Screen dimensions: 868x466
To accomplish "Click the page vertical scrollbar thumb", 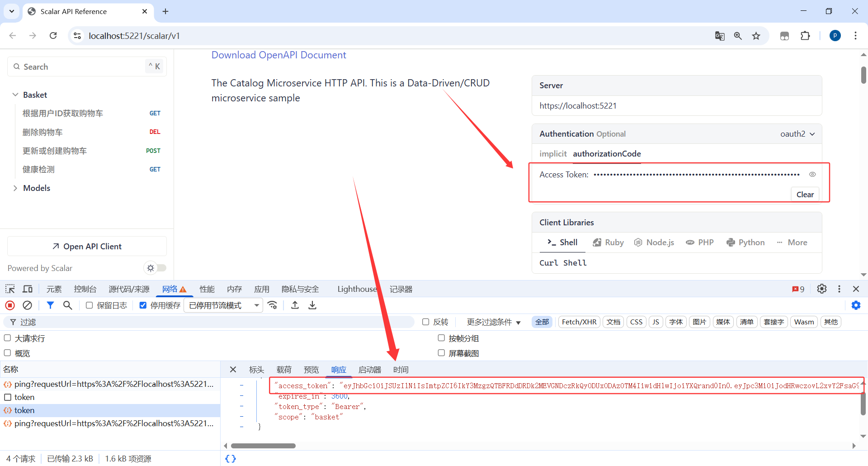I will tap(863, 75).
